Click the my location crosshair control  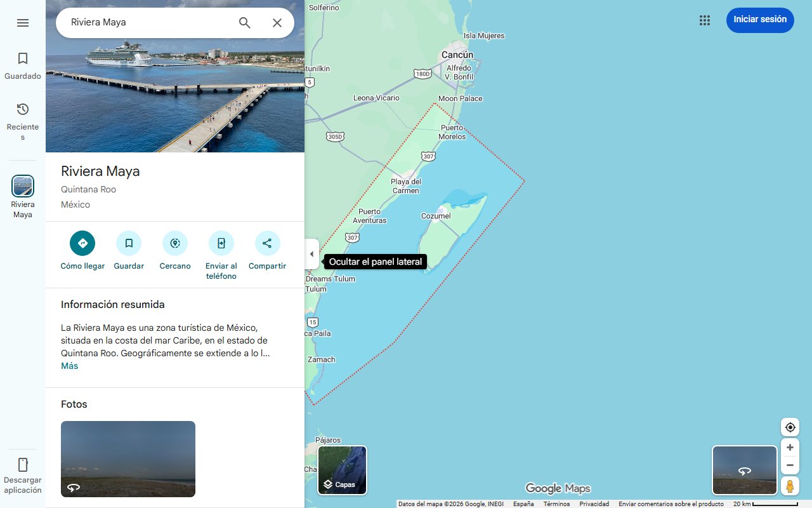[x=790, y=427]
